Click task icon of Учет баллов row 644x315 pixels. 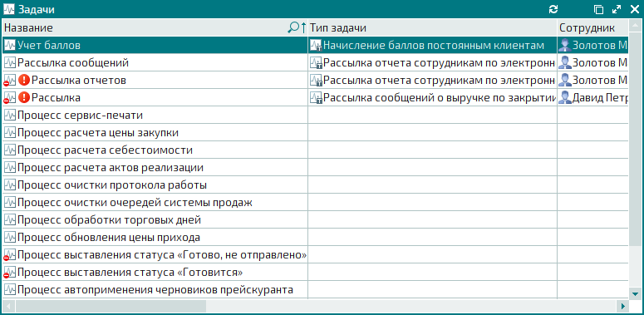(9, 45)
